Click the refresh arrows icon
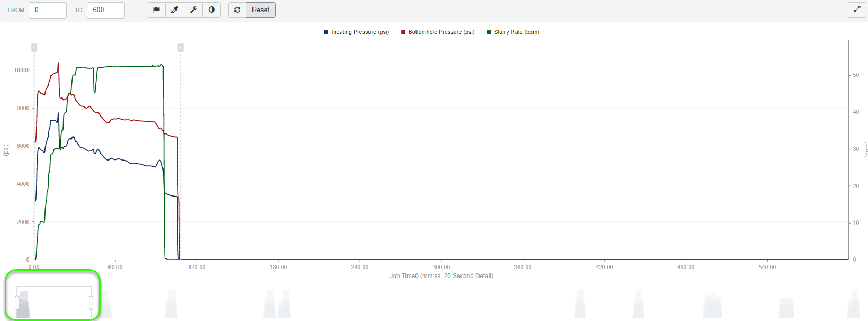 (237, 10)
